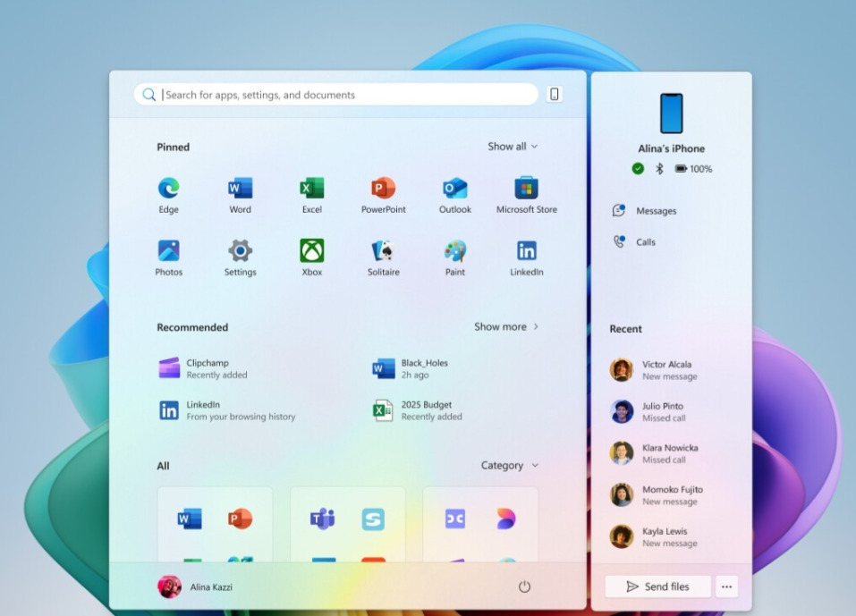Open Word in the All category folder
The height and width of the screenshot is (616, 856).
coord(190,519)
